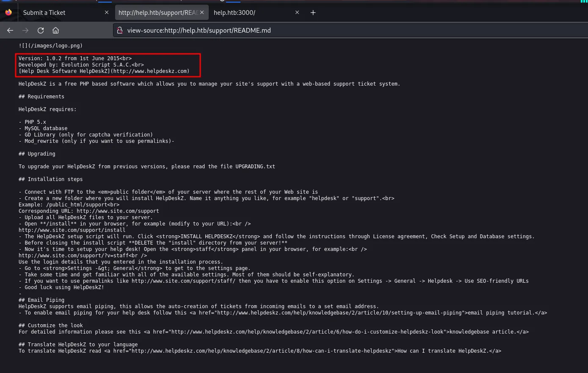Image resolution: width=588 pixels, height=373 pixels.
Task: Click the PHP 5.x requirement
Action: coord(32,122)
